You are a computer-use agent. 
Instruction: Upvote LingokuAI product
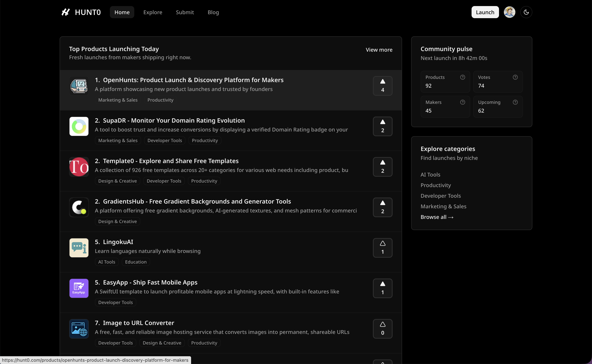tap(383, 248)
